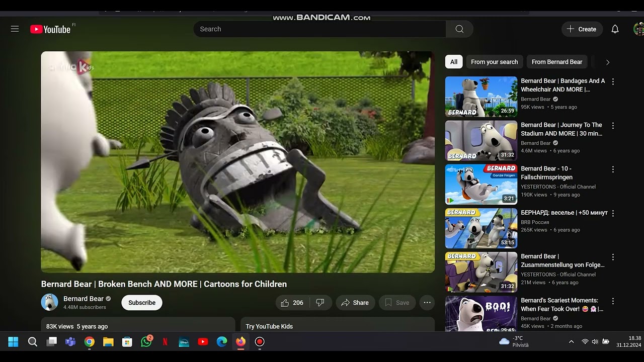Open the YouTube hamburger guide menu

15,29
